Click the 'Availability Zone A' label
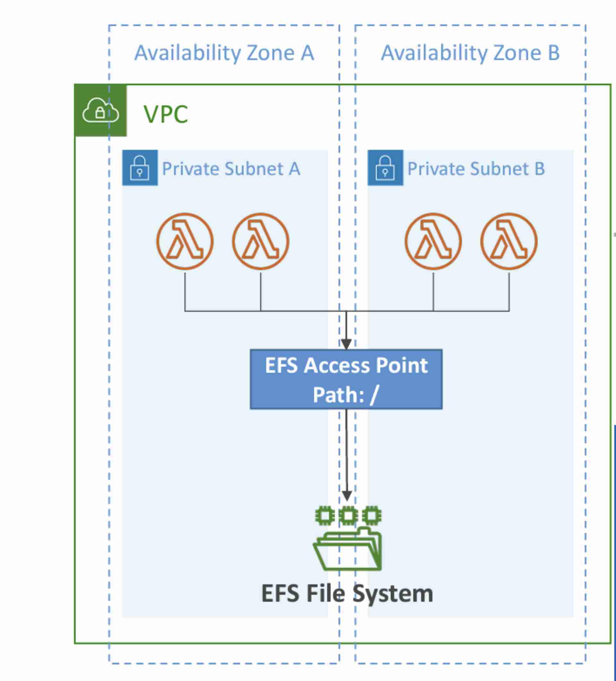The width and height of the screenshot is (616, 681). 224,53
